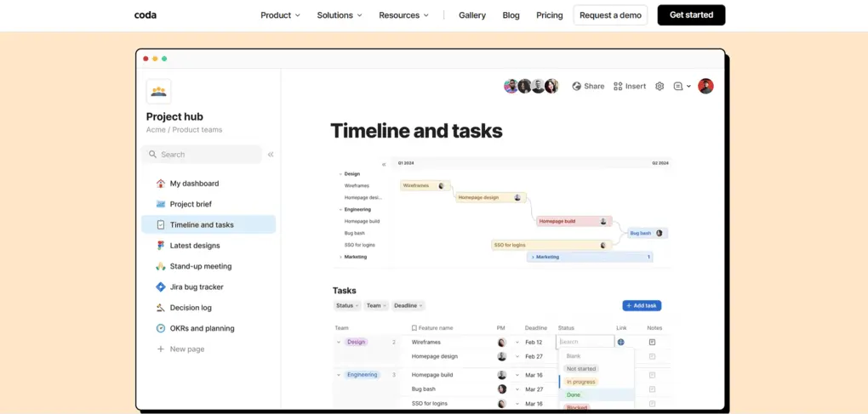
Task: Collapse the sidebar with double-chevron icon
Action: pyautogui.click(x=271, y=155)
